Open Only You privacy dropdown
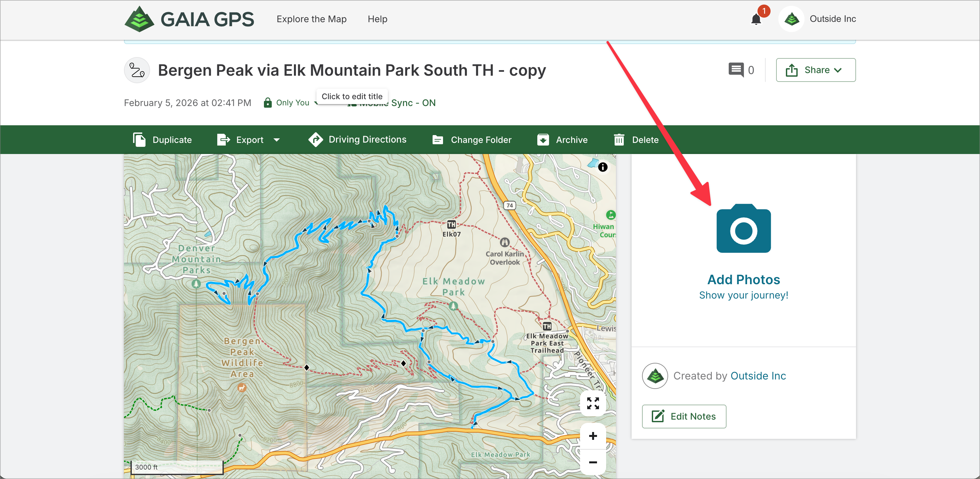The height and width of the screenshot is (479, 980). [x=292, y=103]
